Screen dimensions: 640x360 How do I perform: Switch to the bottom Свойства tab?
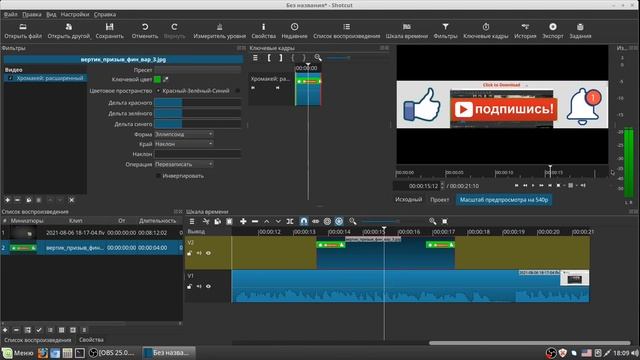pyautogui.click(x=91, y=340)
